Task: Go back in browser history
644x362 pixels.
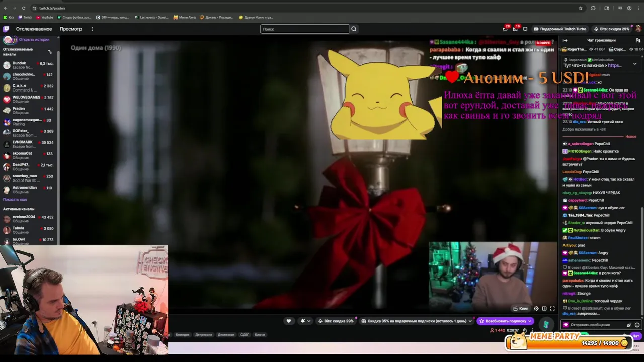Action: click(x=6, y=8)
